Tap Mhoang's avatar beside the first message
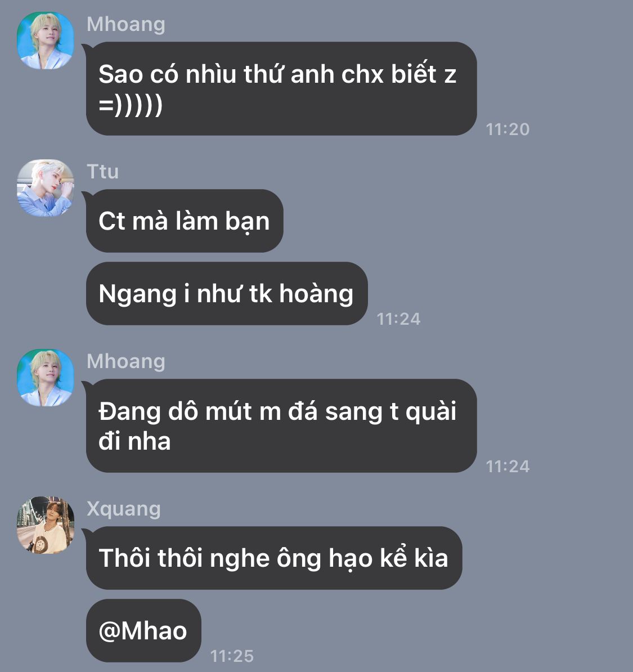633x672 pixels. [x=46, y=41]
